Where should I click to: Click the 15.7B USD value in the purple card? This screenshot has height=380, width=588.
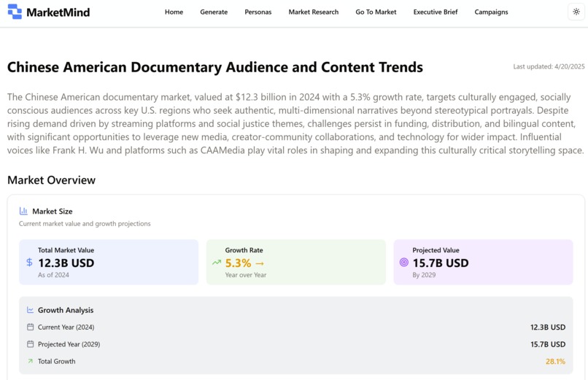[x=441, y=263]
